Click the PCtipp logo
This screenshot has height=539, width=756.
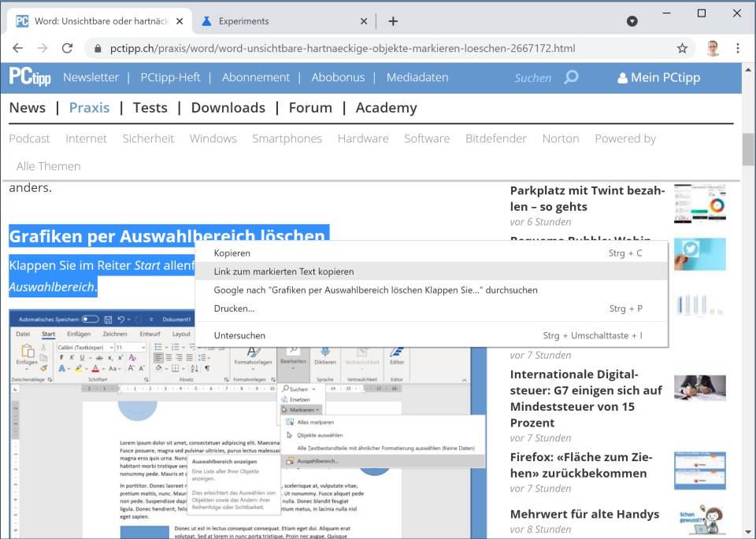click(x=30, y=77)
